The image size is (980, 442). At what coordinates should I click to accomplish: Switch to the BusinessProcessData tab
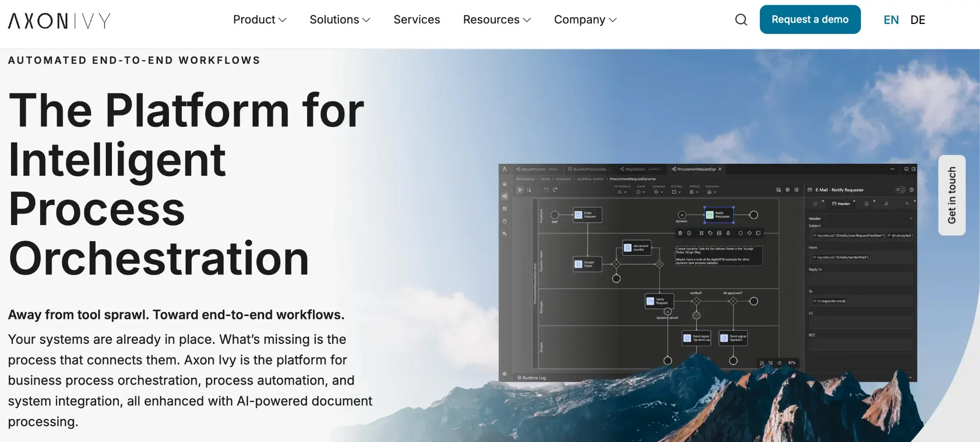590,170
